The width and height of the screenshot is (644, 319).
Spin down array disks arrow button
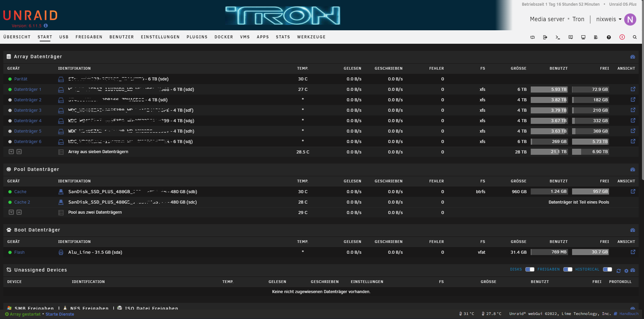tap(11, 152)
